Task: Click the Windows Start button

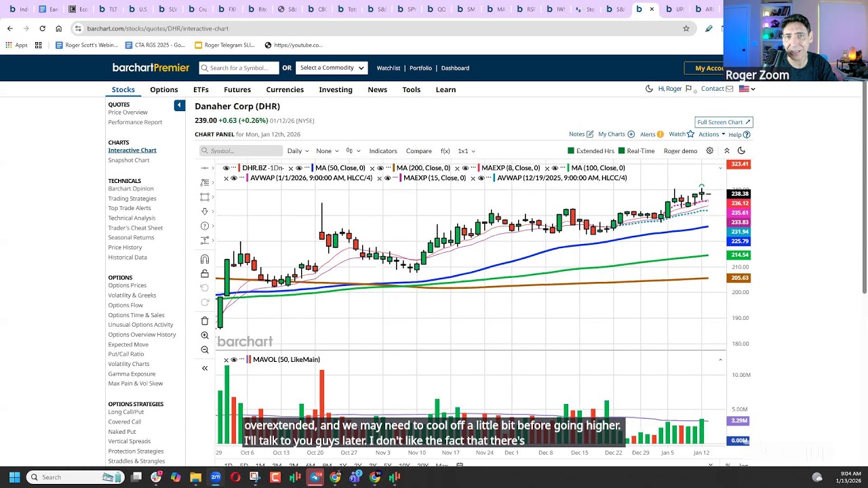Action: pos(14,477)
